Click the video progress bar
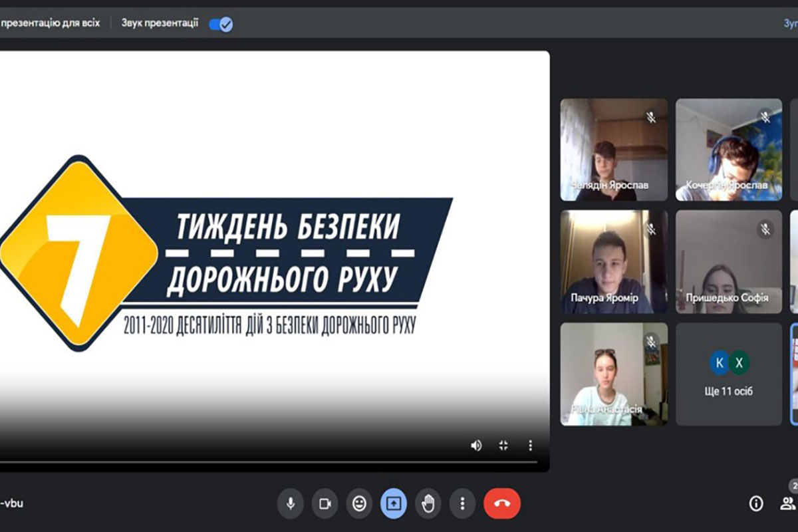This screenshot has height=532, width=798. coord(268,462)
